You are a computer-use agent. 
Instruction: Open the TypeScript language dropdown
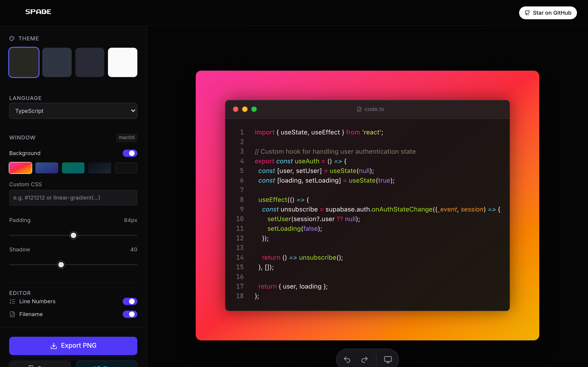[73, 111]
